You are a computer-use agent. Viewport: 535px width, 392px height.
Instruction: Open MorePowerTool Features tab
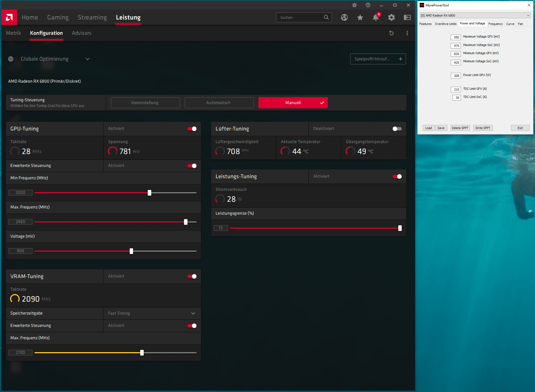(426, 24)
